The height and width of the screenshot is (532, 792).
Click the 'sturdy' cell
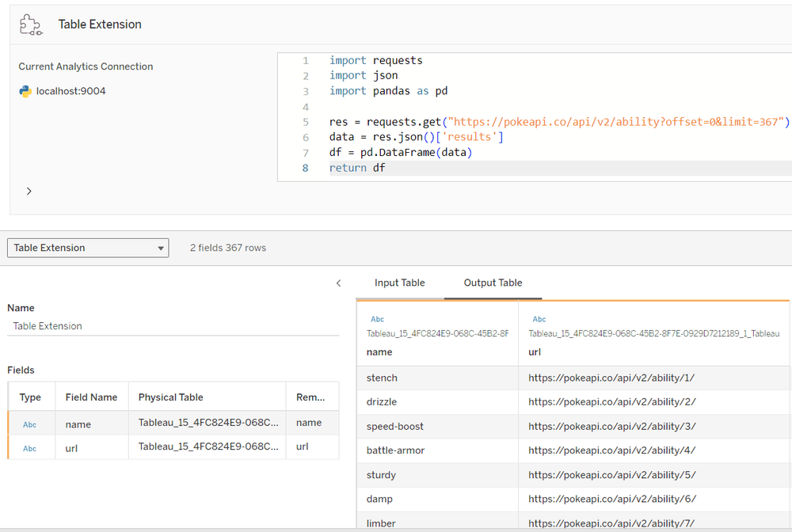[437, 475]
